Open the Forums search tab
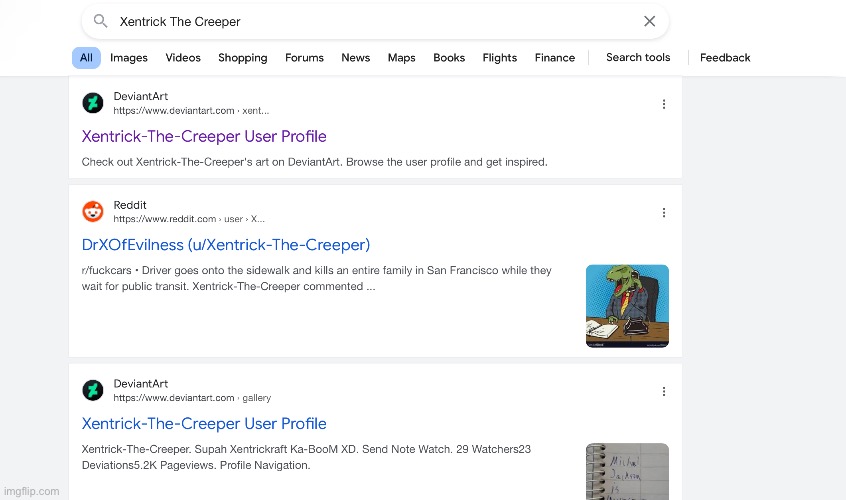Viewport: 846px width, 500px height. [x=304, y=58]
